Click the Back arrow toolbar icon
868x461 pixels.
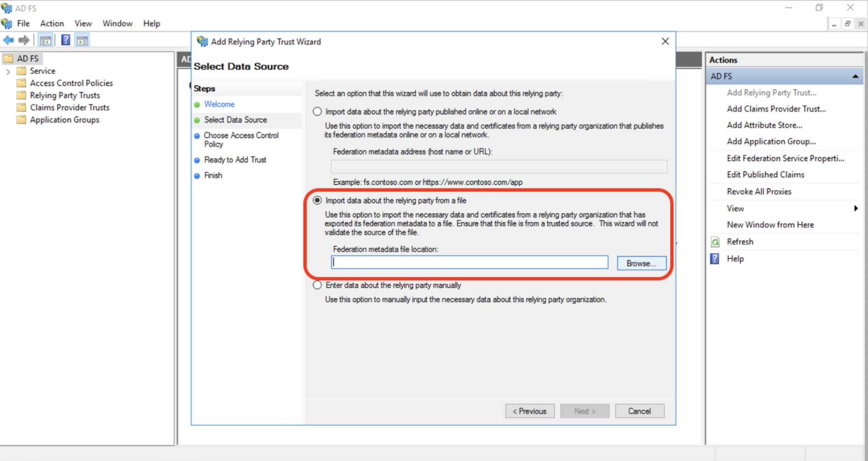click(8, 40)
